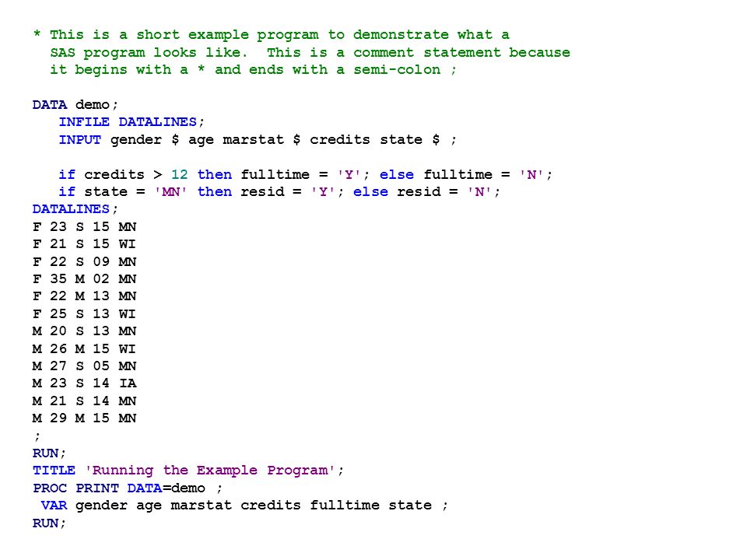Click data line 'F 21 S 15 WI'
The image size is (747, 560).
84,243
